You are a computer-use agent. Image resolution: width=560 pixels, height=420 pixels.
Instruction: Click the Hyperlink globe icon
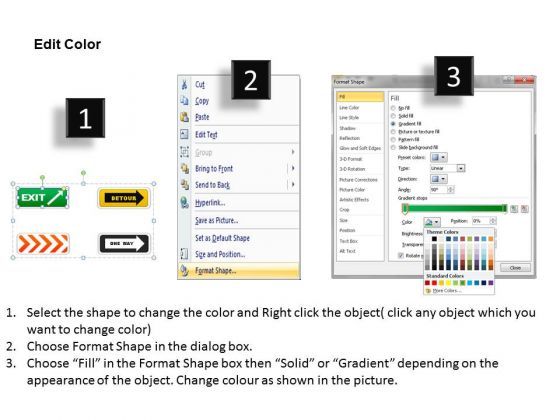tap(184, 202)
